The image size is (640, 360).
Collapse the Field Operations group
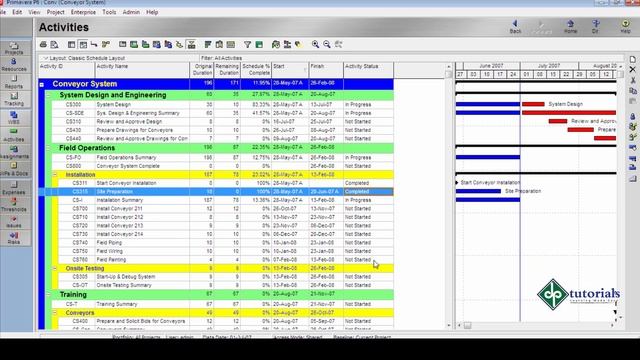click(48, 148)
